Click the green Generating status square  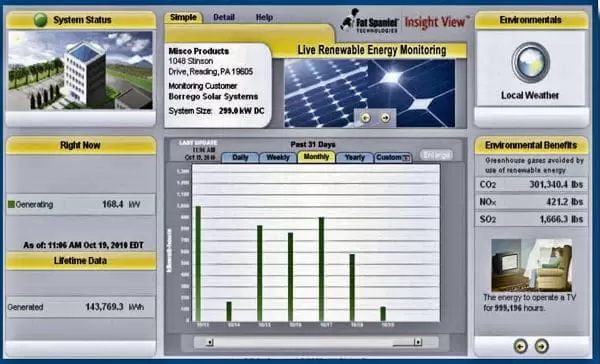click(x=11, y=204)
